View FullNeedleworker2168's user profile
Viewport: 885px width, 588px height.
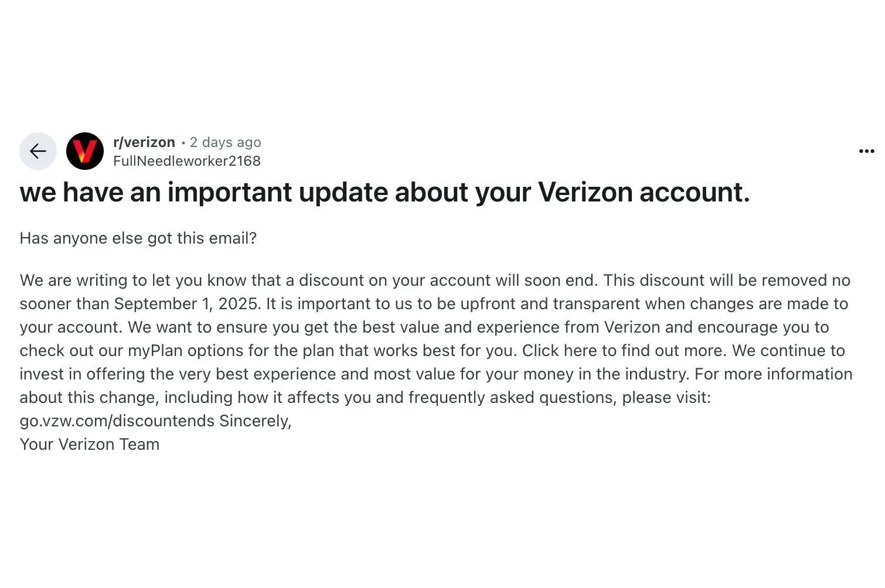pos(186,160)
